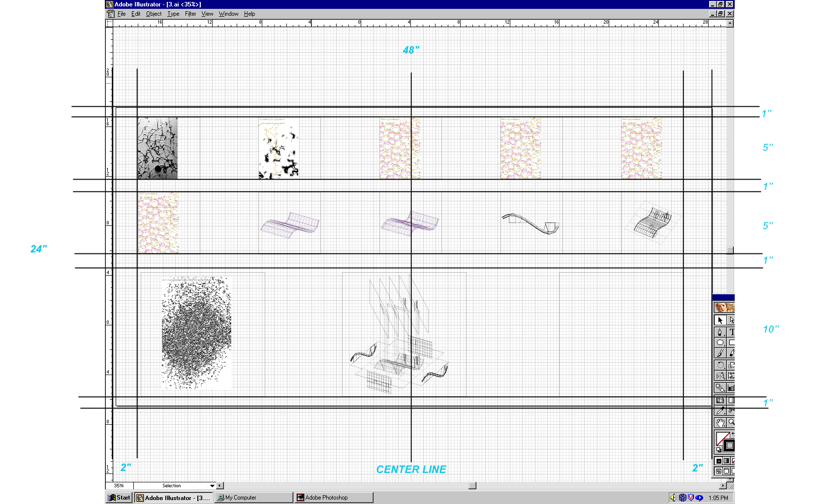Image resolution: width=840 pixels, height=504 pixels.
Task: Switch to Standard Screen mode
Action: tap(719, 472)
